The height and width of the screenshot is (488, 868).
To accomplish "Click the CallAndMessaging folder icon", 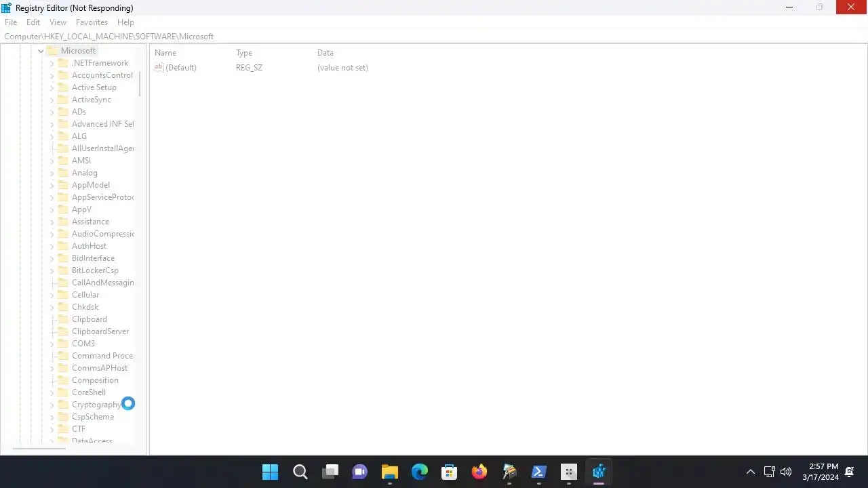I will coord(63,283).
